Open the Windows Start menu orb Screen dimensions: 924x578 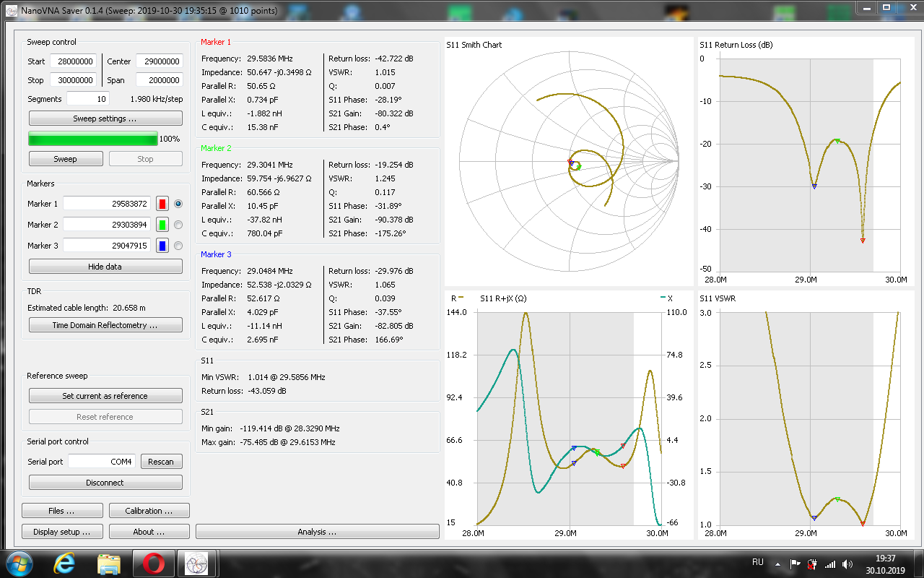19,564
